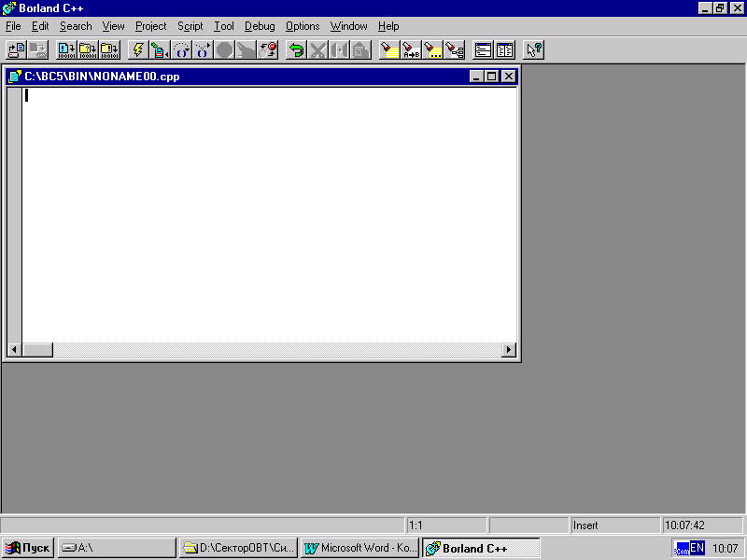Click the grayed hand icon in toolbar
The height and width of the screenshot is (560, 747).
246,49
